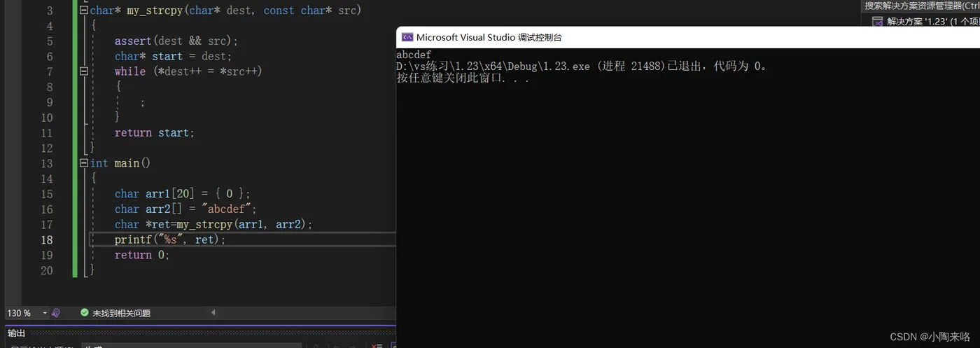The image size is (980, 348).
Task: Click the horizontal scrollbar left arrow
Action: 213,313
